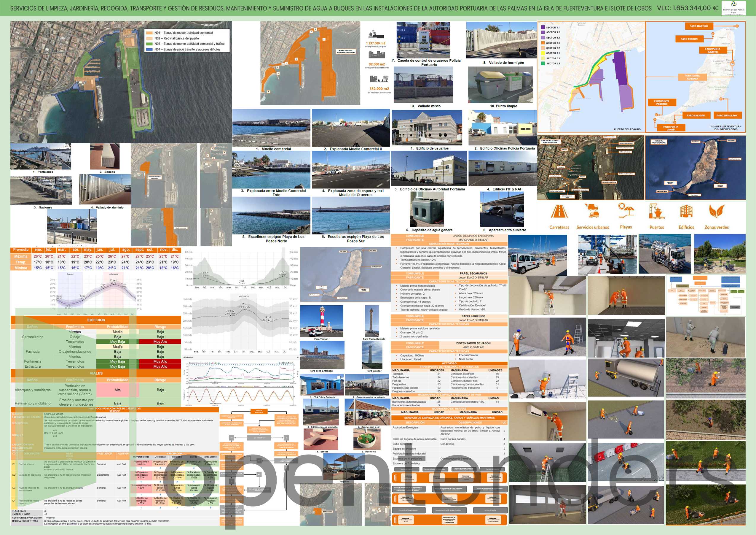Image resolution: width=756 pixels, height=535 pixels.
Task: Click the exterior grounds icon above 182.000 m2
Action: [379, 79]
